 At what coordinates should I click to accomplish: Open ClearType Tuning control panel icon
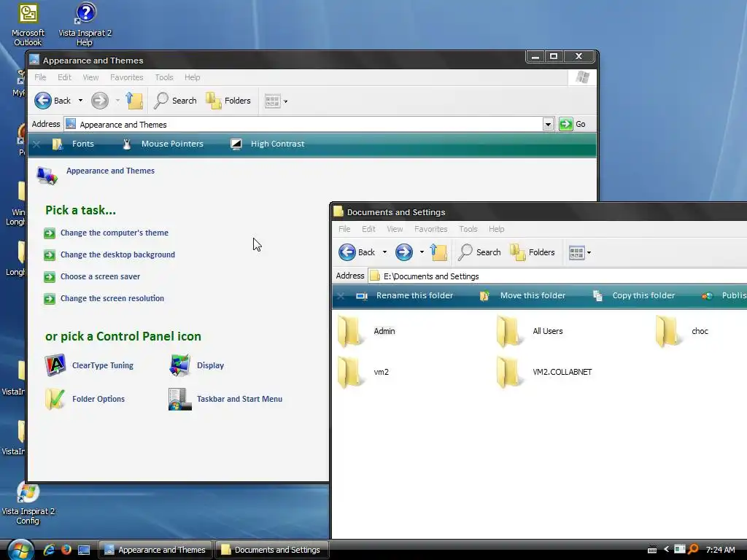pyautogui.click(x=88, y=365)
